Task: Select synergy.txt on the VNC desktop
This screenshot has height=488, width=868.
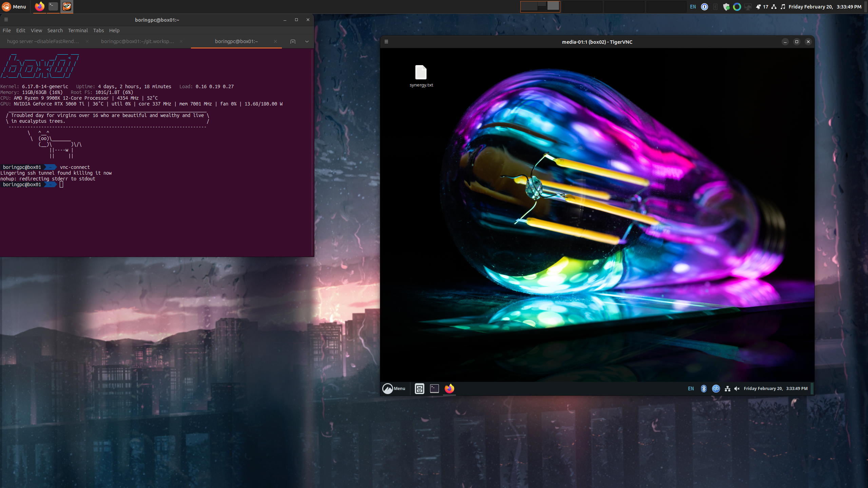Action: (421, 73)
